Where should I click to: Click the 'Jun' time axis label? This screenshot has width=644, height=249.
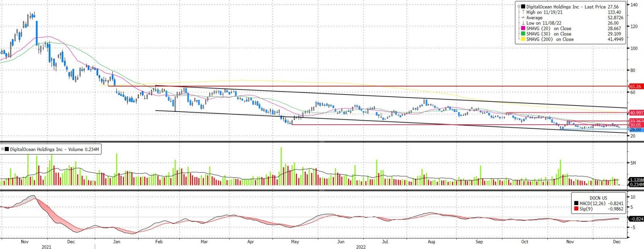pyautogui.click(x=341, y=242)
